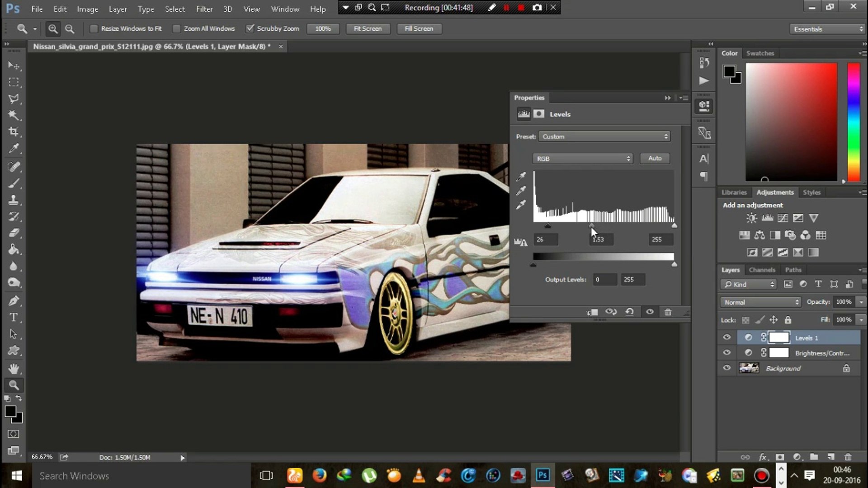868x488 pixels.
Task: Reset the Levels adjustment to defaults
Action: 629,312
